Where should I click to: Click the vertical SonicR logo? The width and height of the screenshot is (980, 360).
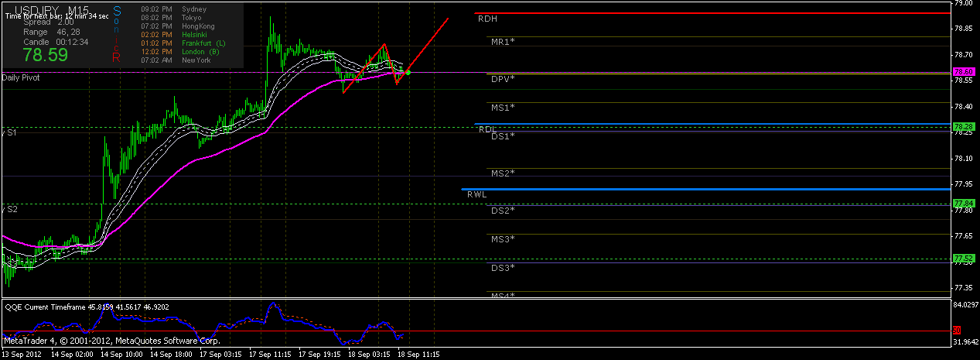(x=117, y=34)
